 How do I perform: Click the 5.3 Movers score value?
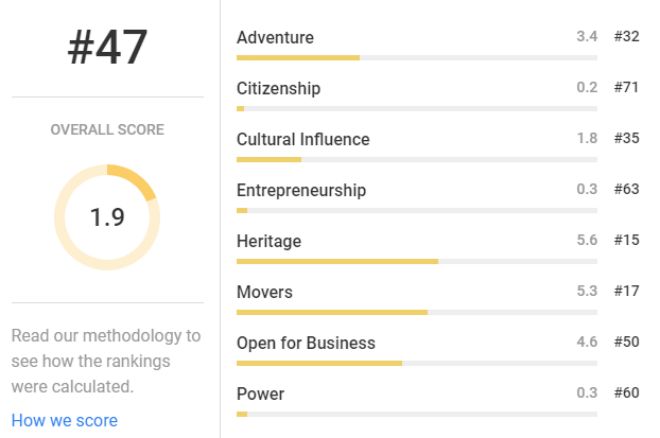(587, 291)
